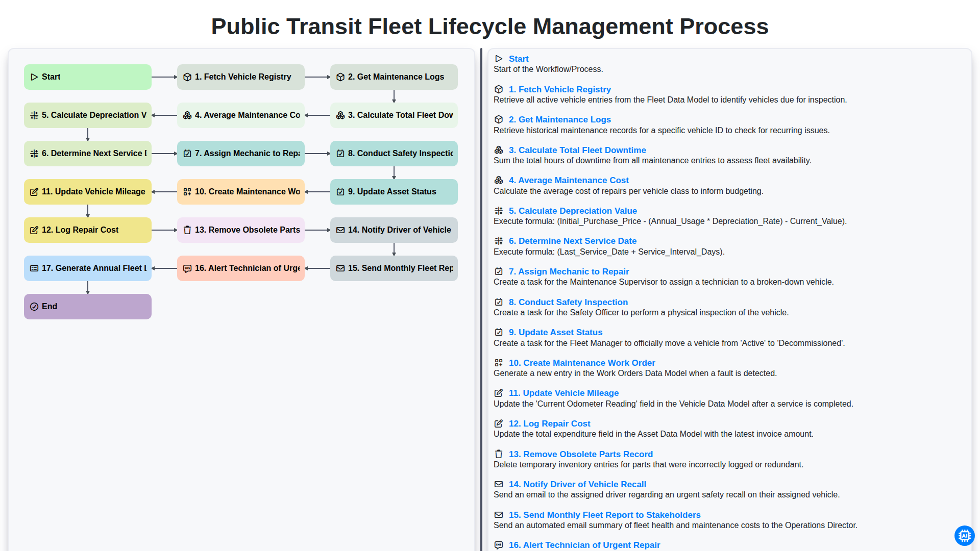The height and width of the screenshot is (551, 980).
Task: Click the trash icon on Remove Obsolete Parts node
Action: (x=187, y=230)
